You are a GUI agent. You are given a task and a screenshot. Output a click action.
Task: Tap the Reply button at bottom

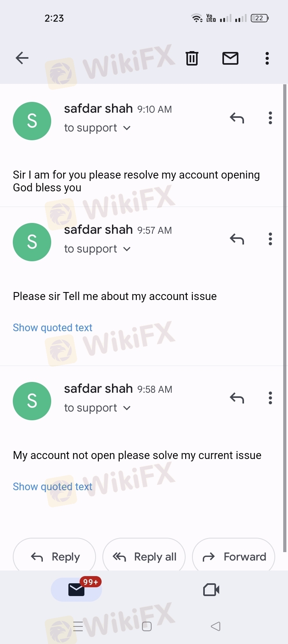(x=54, y=557)
